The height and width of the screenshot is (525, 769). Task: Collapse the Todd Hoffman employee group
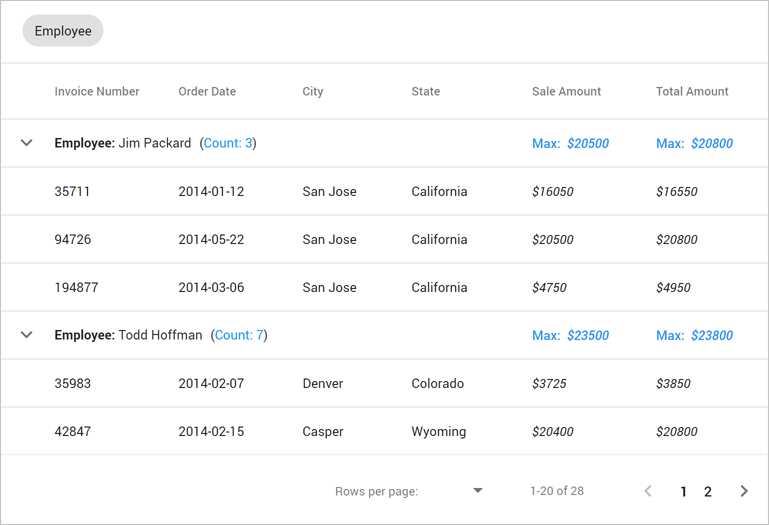[x=27, y=335]
